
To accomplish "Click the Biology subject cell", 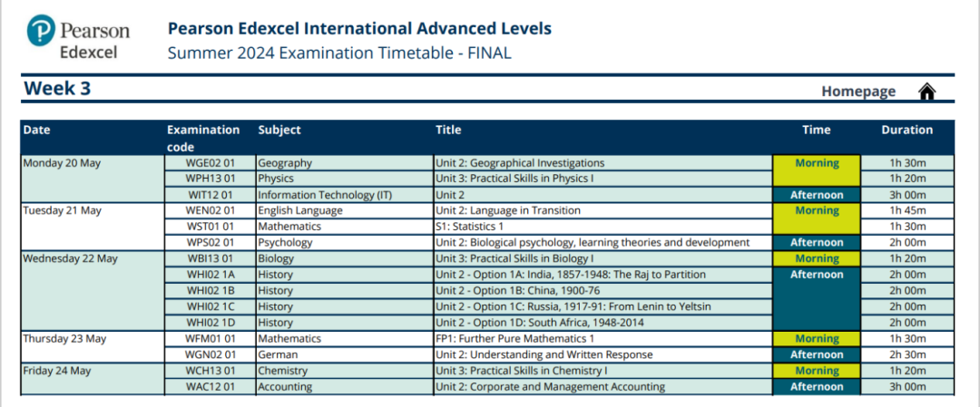I will tap(345, 258).
